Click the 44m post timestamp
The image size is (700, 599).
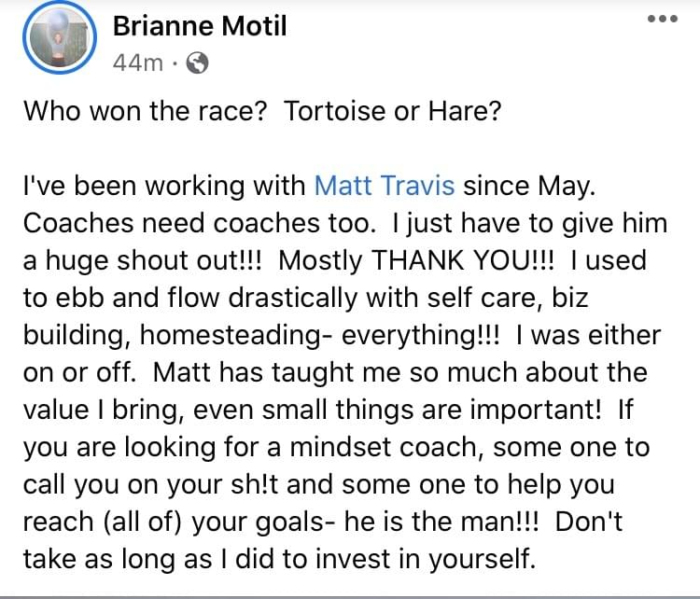[138, 63]
